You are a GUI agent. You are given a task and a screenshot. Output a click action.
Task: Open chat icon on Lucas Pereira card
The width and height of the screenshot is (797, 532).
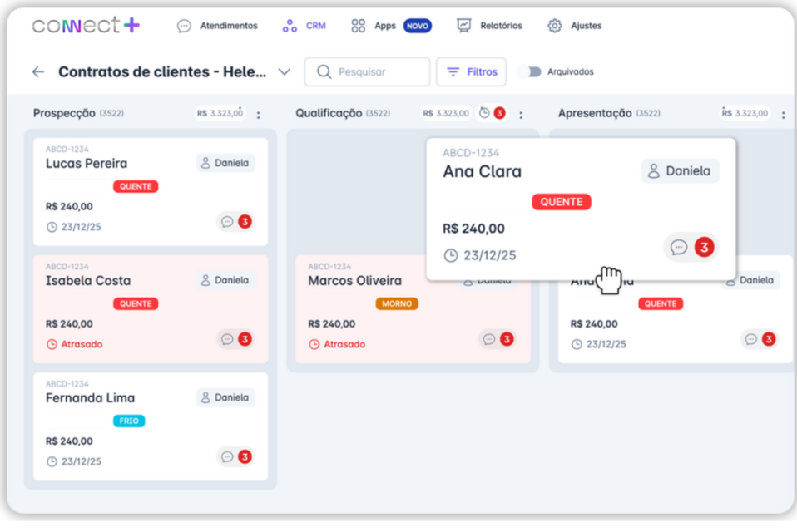[x=227, y=222]
